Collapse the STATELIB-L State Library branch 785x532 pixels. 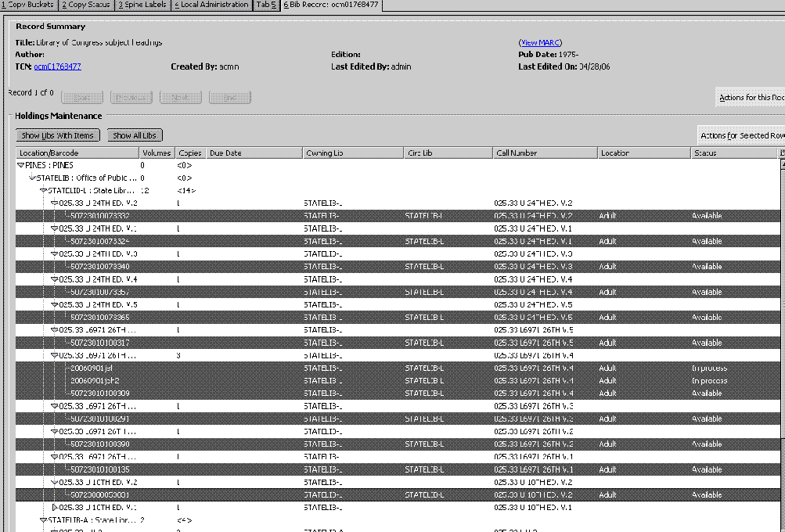(43, 191)
